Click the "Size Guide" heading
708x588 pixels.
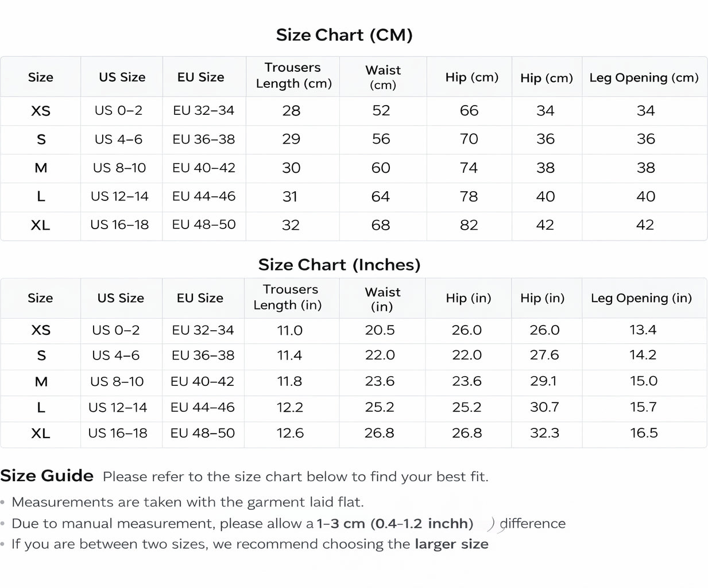(47, 476)
